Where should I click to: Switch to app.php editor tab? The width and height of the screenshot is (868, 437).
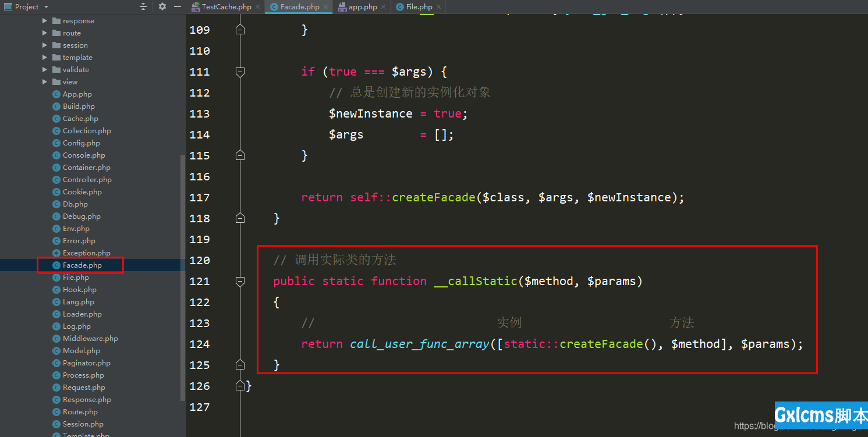[x=363, y=7]
